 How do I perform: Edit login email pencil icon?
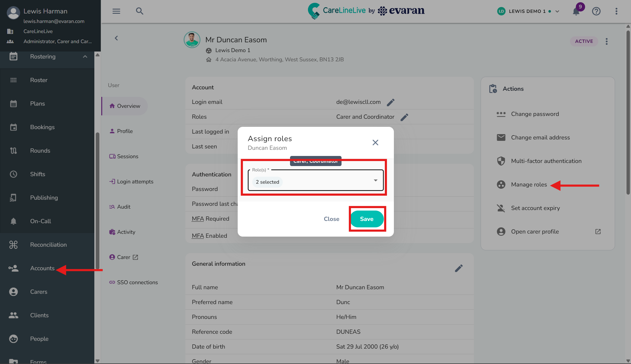pyautogui.click(x=391, y=102)
